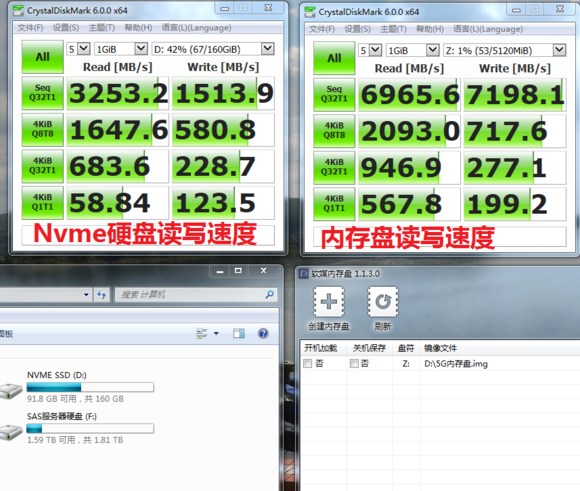This screenshot has width=580, height=491.
Task: Open 语言(L)(Language) menu in left window
Action: pyautogui.click(x=196, y=28)
